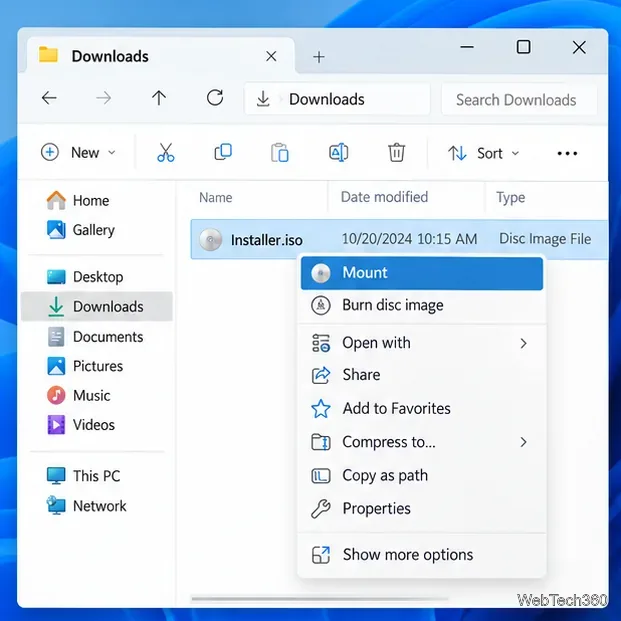The width and height of the screenshot is (621, 621).
Task: Click the date 10/20/2024 10:15 AM
Action: pyautogui.click(x=409, y=239)
